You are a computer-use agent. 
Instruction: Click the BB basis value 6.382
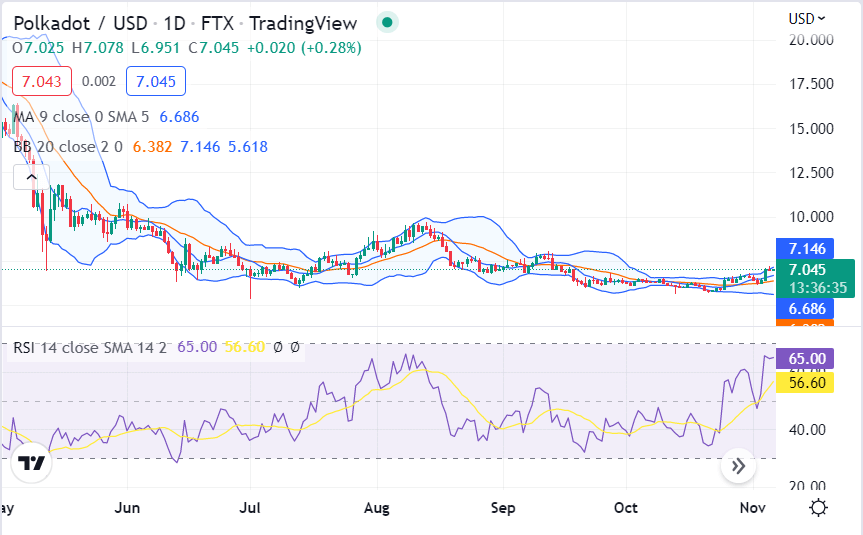click(152, 147)
